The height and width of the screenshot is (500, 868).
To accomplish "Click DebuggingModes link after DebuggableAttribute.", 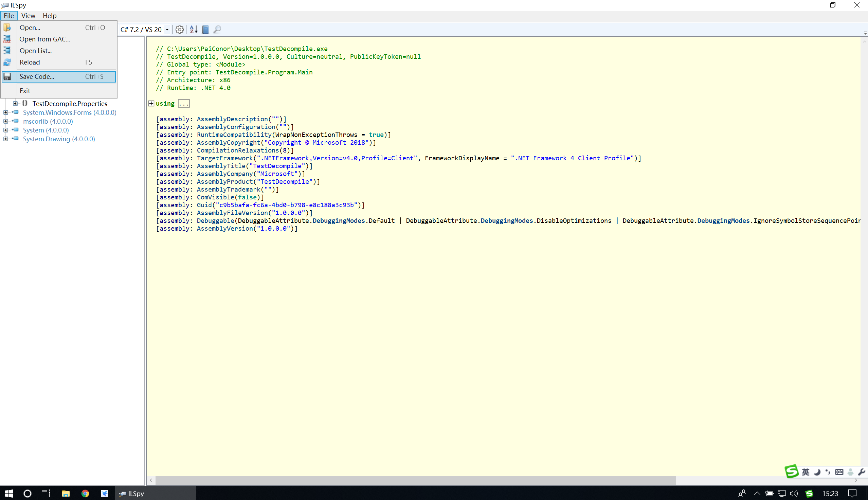I will point(339,220).
